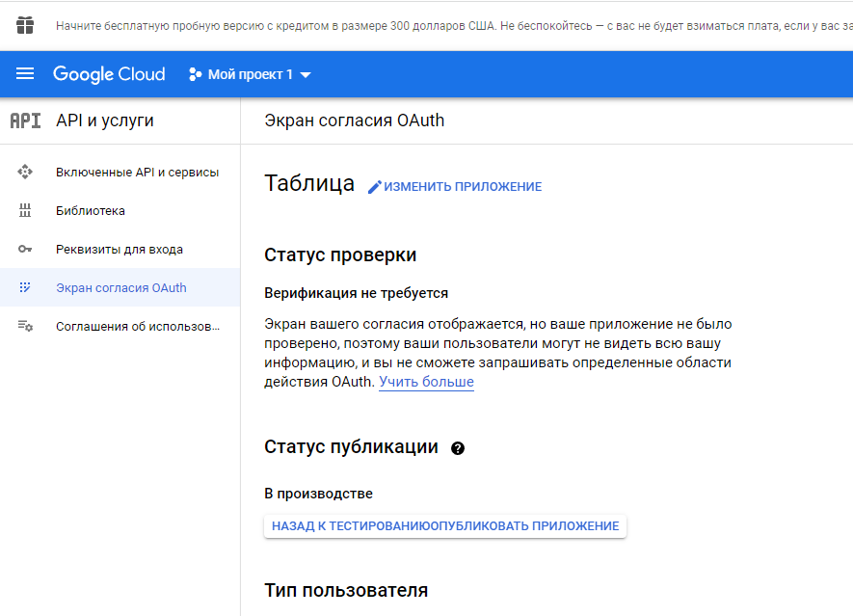853x616 pixels.
Task: Click the Включенные API и сервисы icon
Action: pos(25,172)
